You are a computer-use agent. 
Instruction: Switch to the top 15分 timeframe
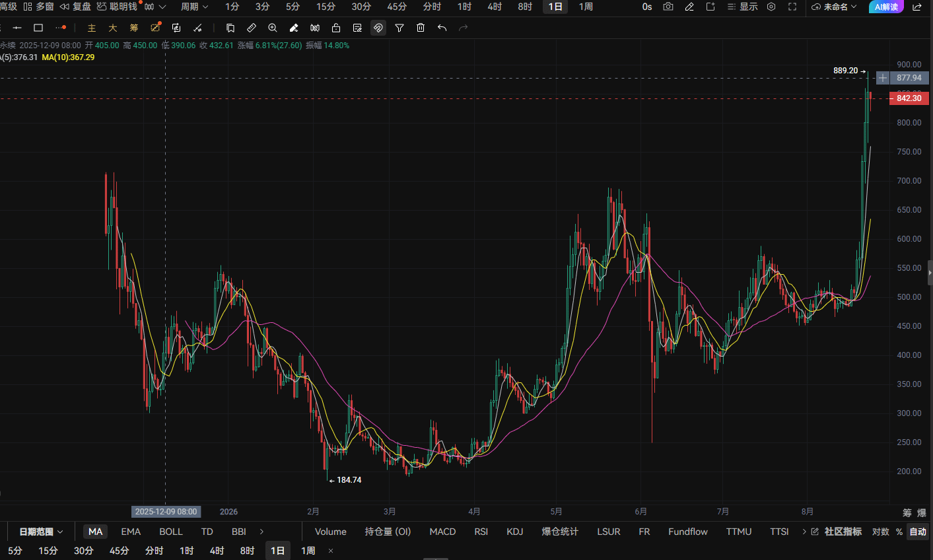coord(326,7)
